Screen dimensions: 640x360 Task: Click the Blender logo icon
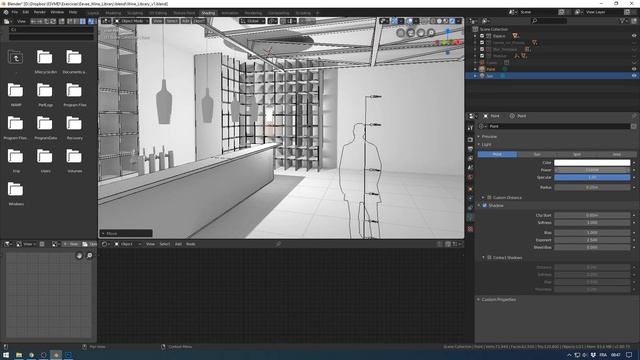(x=6, y=12)
